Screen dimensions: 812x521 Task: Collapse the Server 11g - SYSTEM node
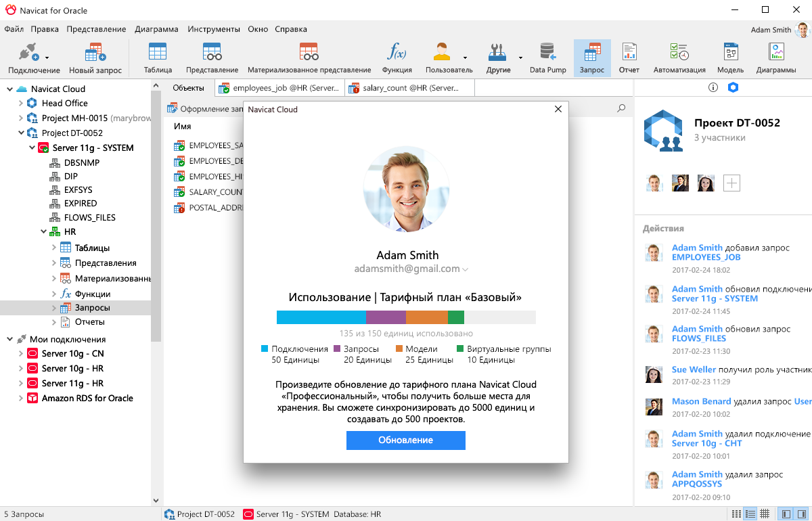coord(32,148)
